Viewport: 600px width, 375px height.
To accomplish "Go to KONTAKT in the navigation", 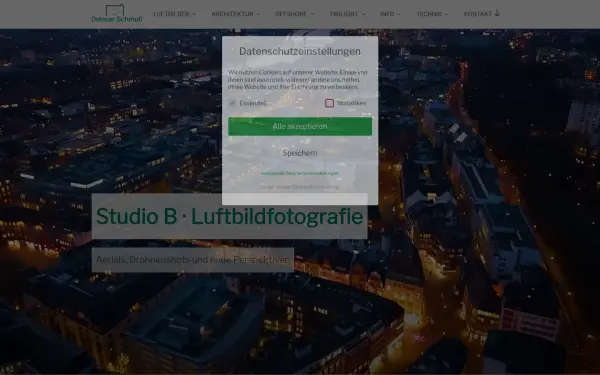I will pos(481,14).
